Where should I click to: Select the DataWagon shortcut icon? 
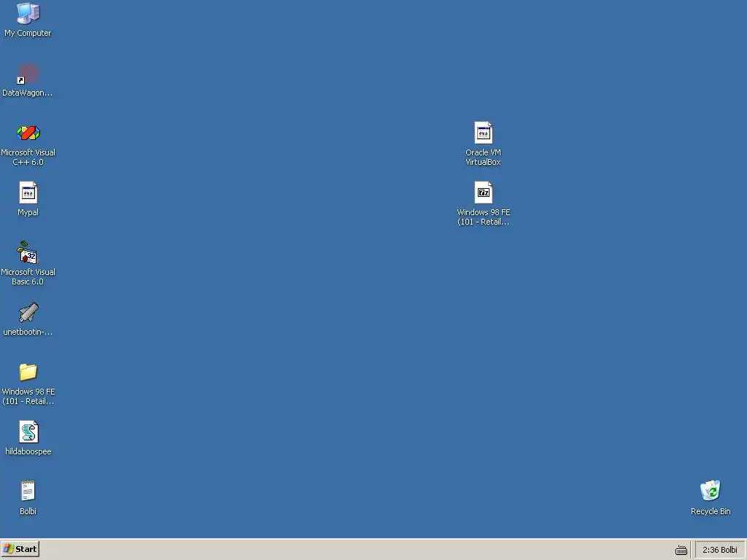[28, 74]
